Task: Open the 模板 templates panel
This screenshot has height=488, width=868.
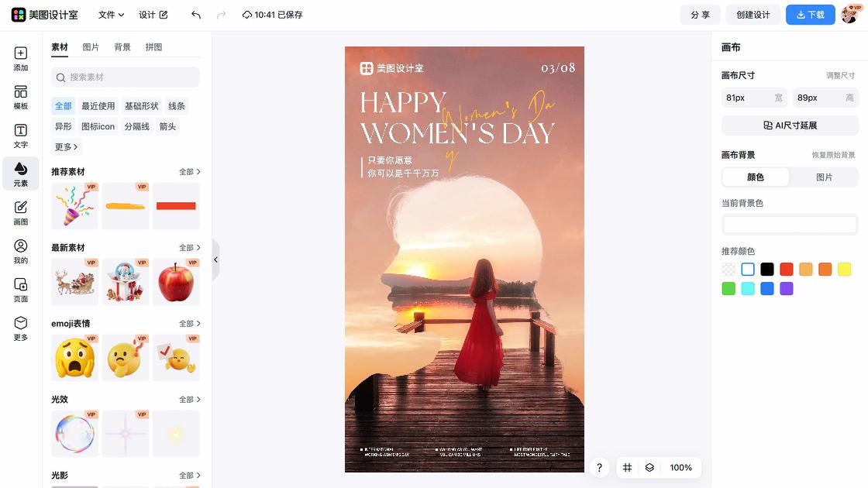Action: 20,98
